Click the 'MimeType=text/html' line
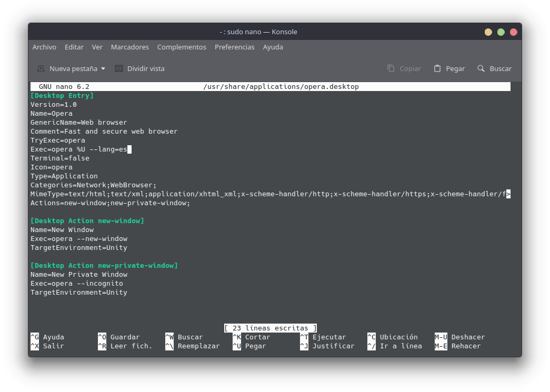 tap(268, 194)
